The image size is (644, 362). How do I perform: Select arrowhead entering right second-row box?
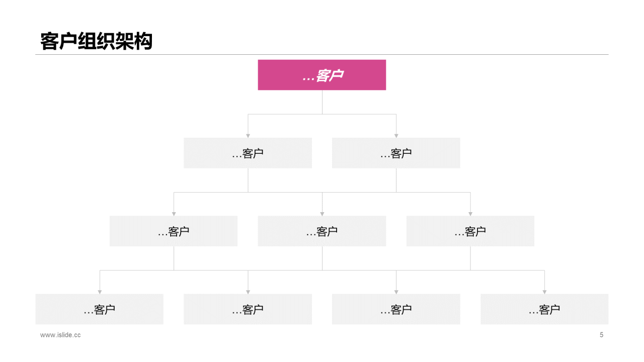point(396,136)
